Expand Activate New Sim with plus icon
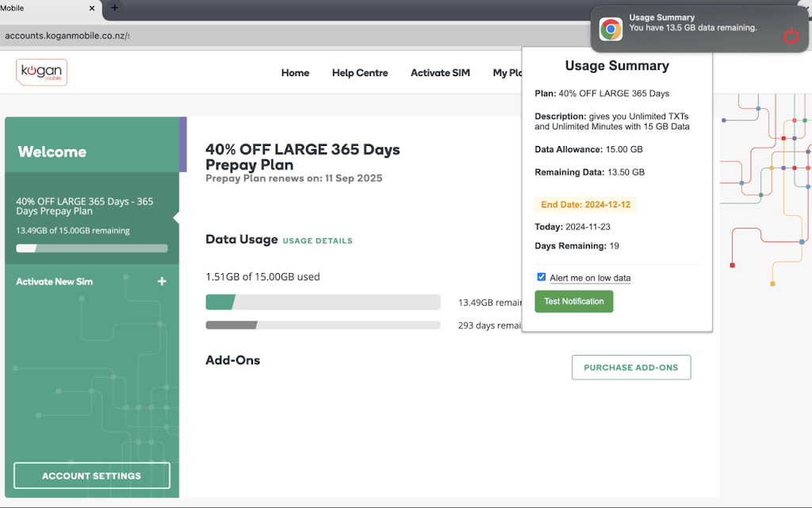Viewport: 812px width, 508px height. point(162,281)
